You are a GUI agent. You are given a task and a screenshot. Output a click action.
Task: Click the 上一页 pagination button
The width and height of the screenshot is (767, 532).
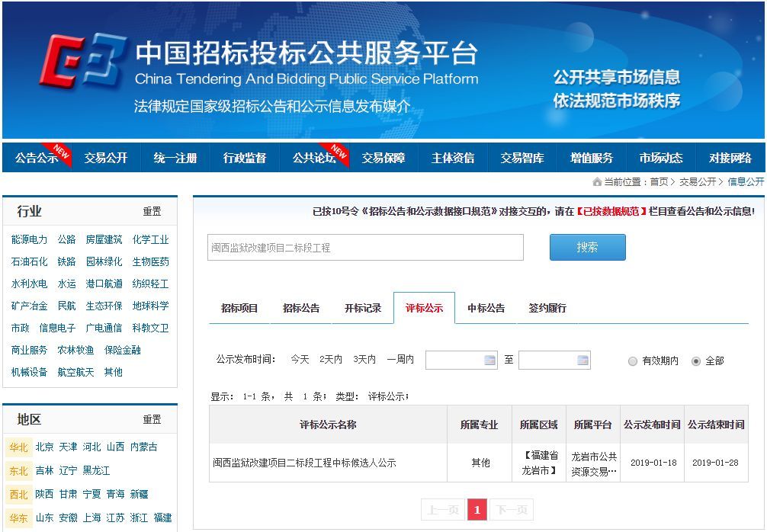[x=443, y=510]
